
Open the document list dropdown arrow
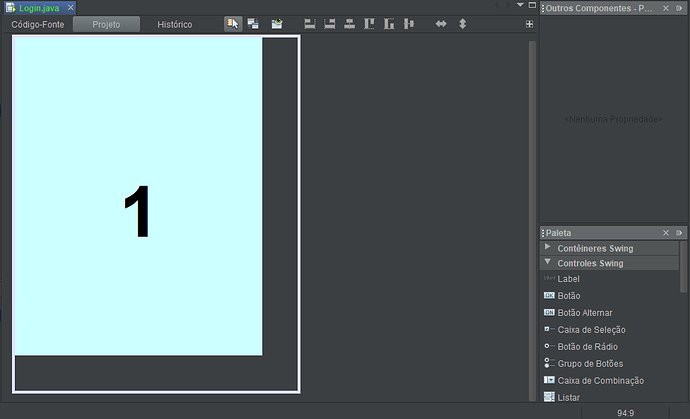tap(520, 5)
